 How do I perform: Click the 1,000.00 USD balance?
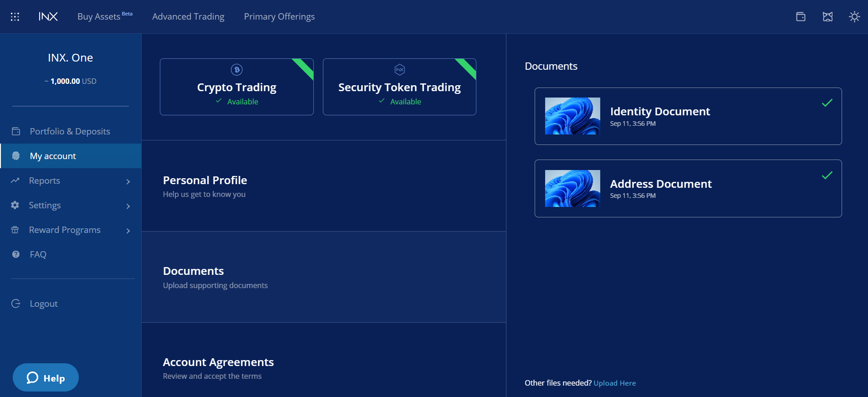tap(71, 81)
